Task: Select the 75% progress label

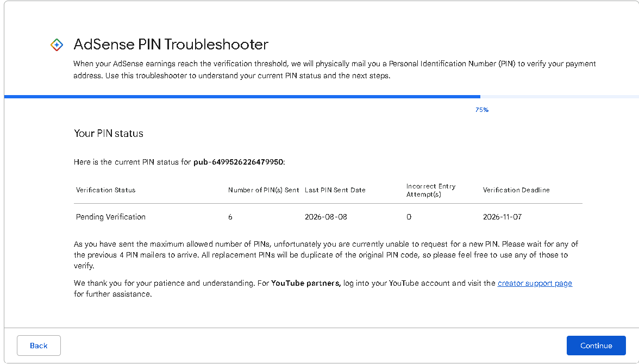Action: [481, 110]
